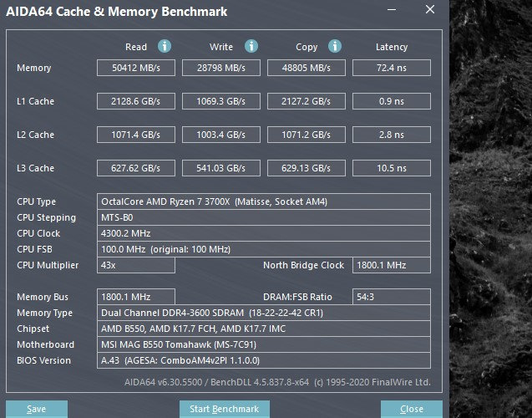The width and height of the screenshot is (532, 418).
Task: Start Benchmark to run the test
Action: (225, 409)
